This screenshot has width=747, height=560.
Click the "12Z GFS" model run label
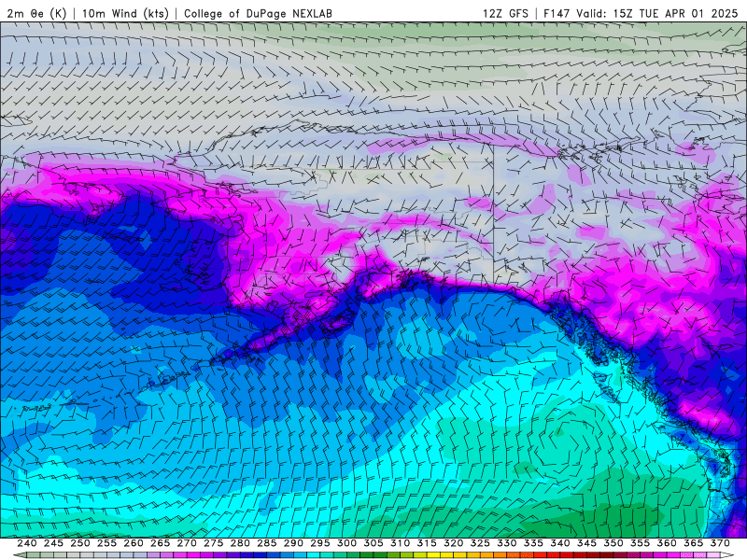[x=505, y=13]
